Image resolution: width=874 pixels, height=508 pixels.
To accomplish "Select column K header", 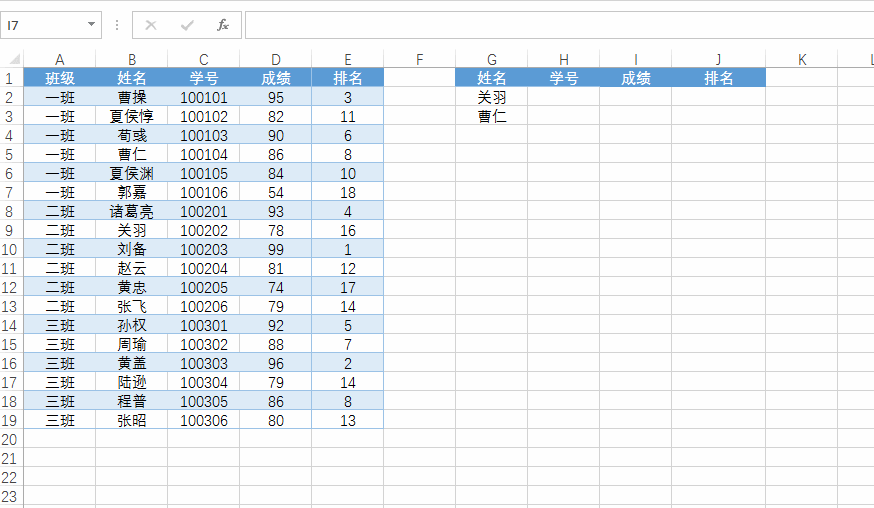I will [802, 59].
